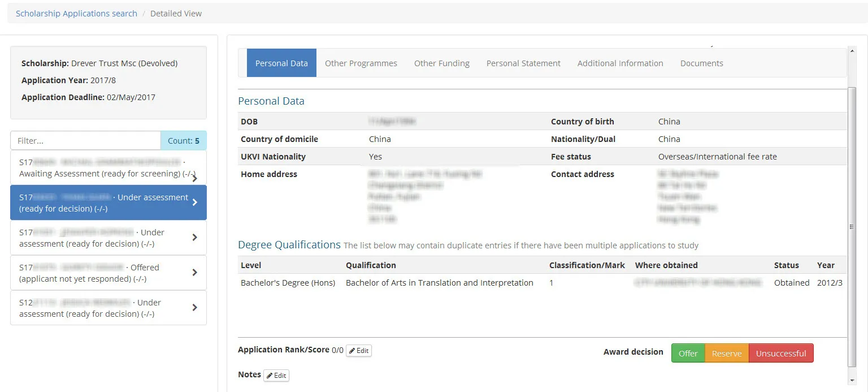
Task: Select the Personal Data tab
Action: pyautogui.click(x=281, y=63)
